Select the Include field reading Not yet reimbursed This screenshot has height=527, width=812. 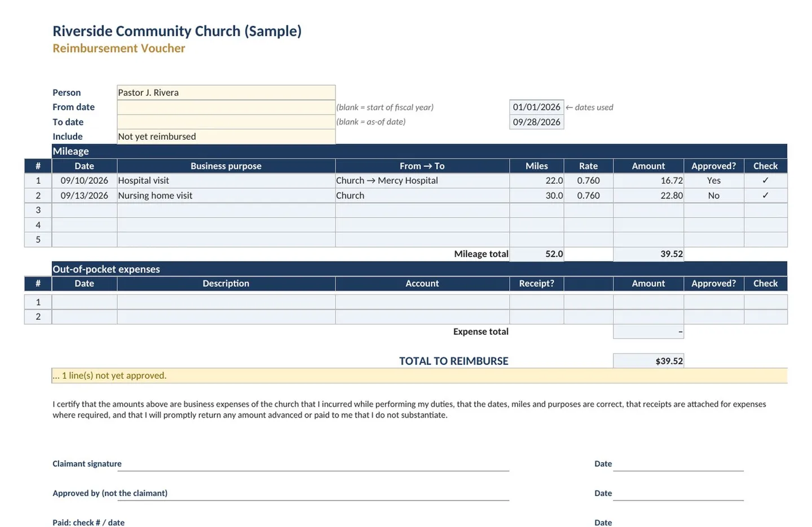226,136
